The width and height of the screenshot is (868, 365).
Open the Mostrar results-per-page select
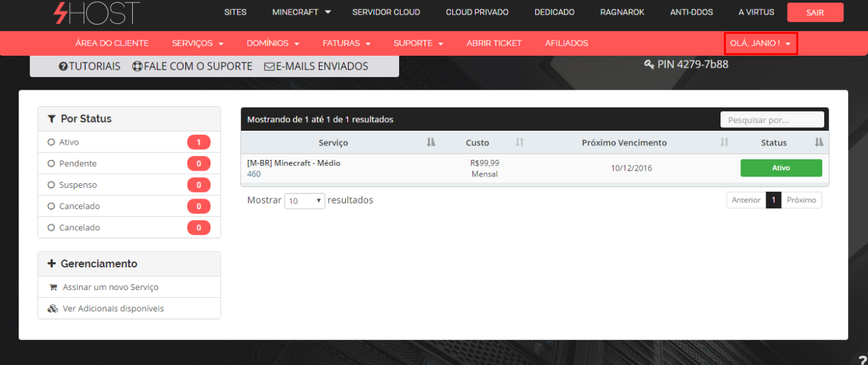305,200
